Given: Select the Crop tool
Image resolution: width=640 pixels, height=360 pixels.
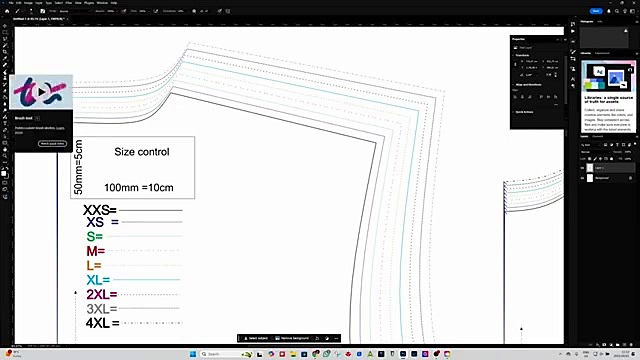Looking at the screenshot, I should coord(5,52).
